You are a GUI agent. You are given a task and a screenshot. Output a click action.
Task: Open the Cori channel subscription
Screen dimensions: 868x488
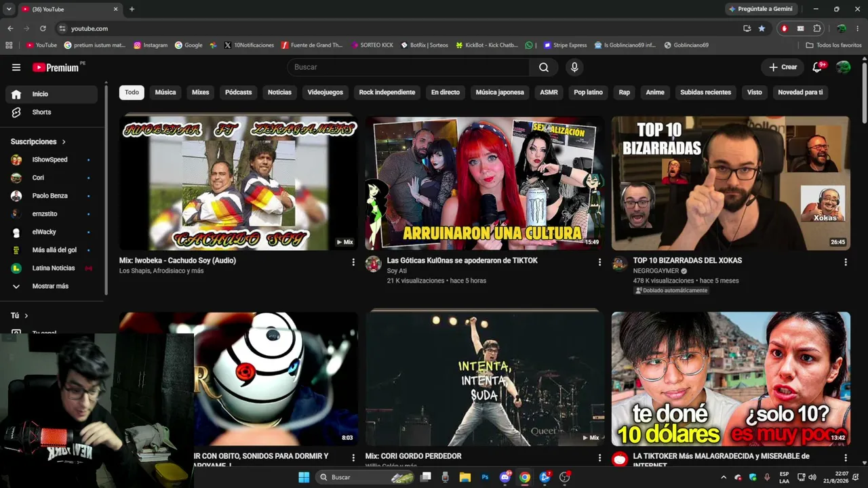tap(52, 178)
